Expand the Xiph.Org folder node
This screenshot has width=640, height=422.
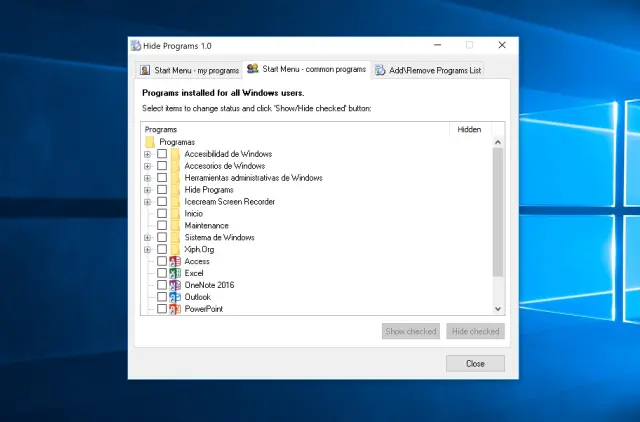click(148, 249)
